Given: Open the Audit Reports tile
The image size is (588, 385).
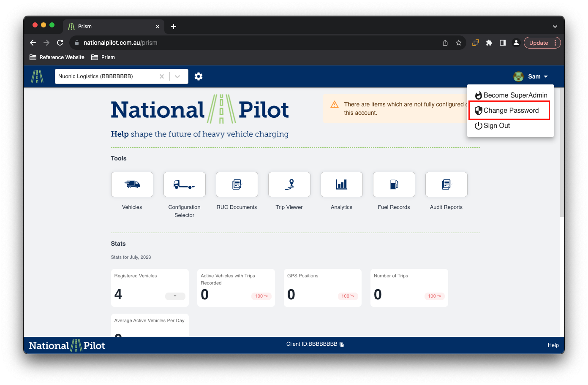Looking at the screenshot, I should (446, 184).
